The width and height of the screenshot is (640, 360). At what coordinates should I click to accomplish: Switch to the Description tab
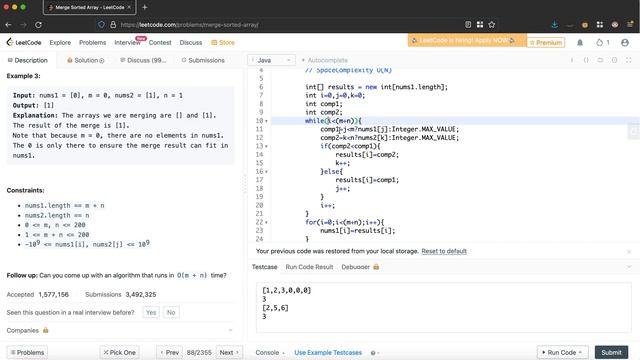point(28,60)
